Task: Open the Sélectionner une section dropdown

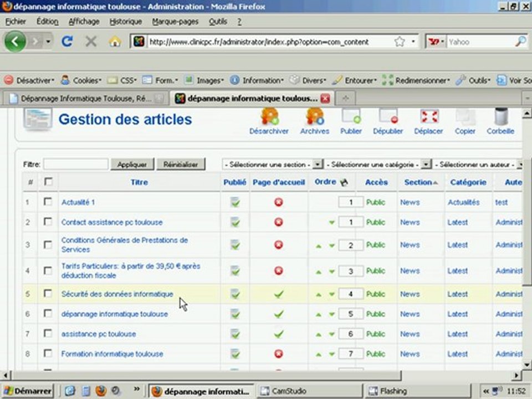Action: click(273, 165)
